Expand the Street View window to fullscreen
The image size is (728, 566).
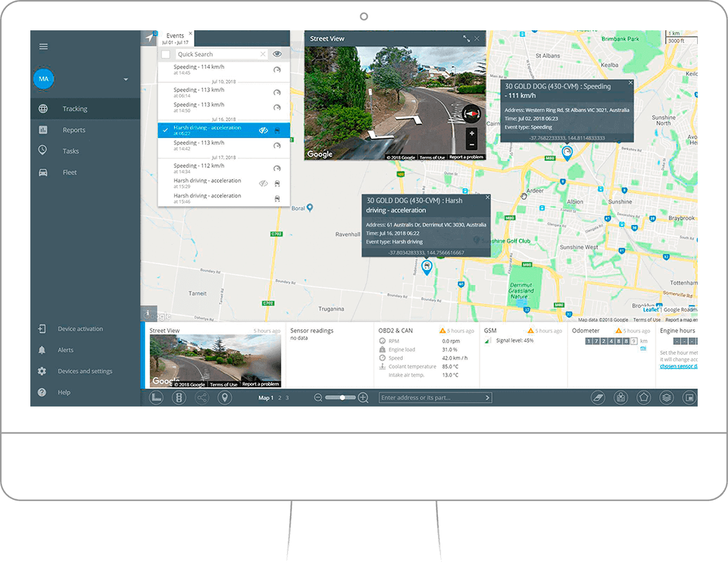[x=467, y=38]
